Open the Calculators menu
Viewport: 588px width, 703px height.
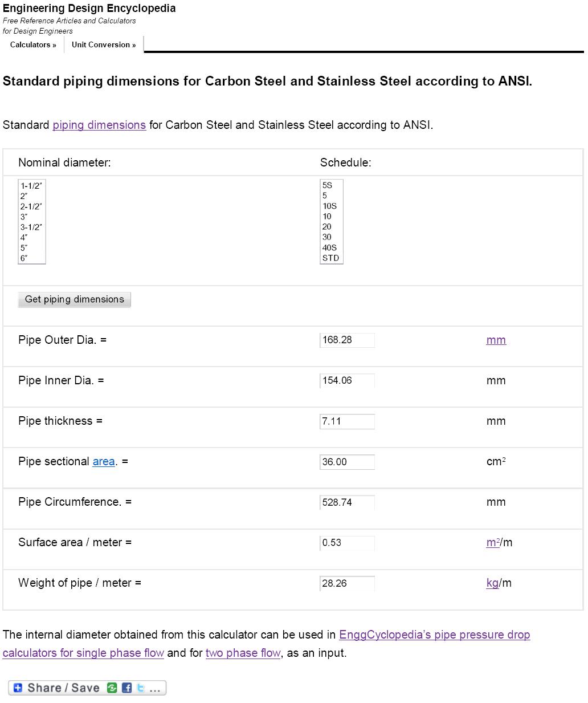(33, 44)
